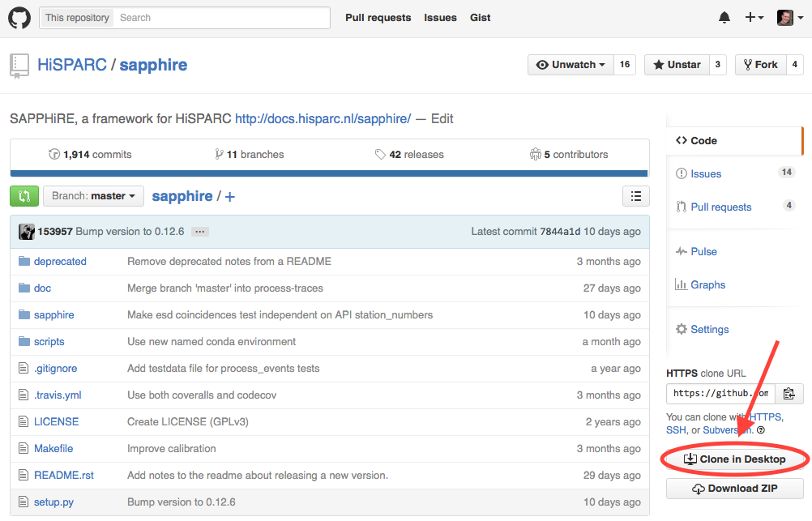Click the setup.py file icon
This screenshot has width=812, height=521.
tap(24, 502)
